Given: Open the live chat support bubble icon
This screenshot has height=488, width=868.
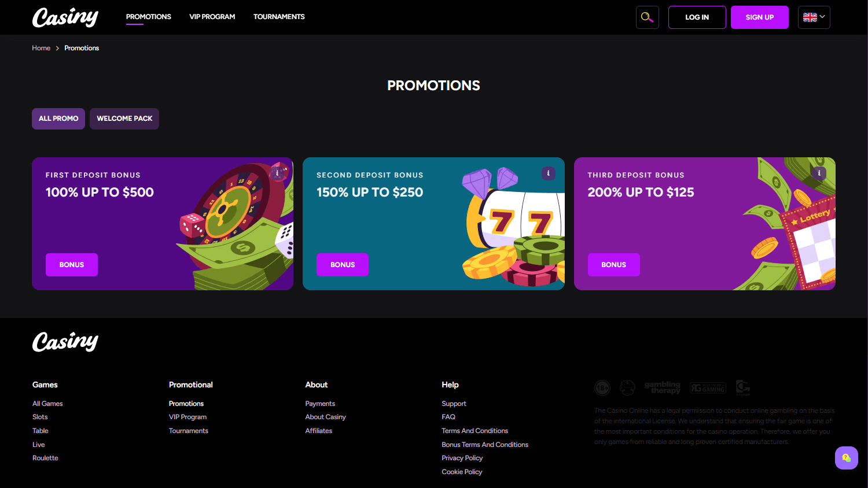Looking at the screenshot, I should [847, 458].
